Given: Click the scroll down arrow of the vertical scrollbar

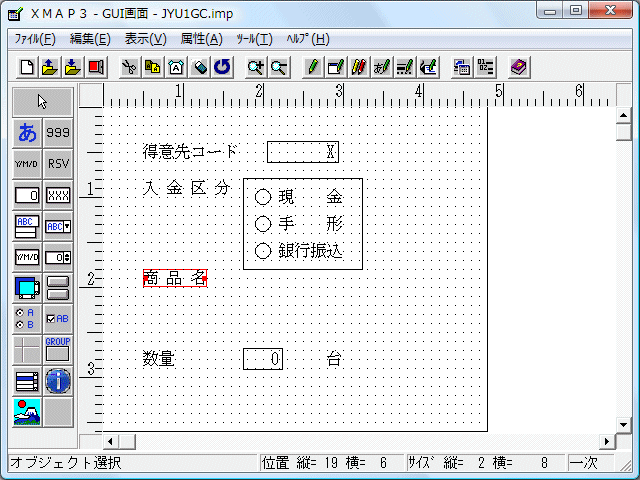Looking at the screenshot, I should point(623,424).
